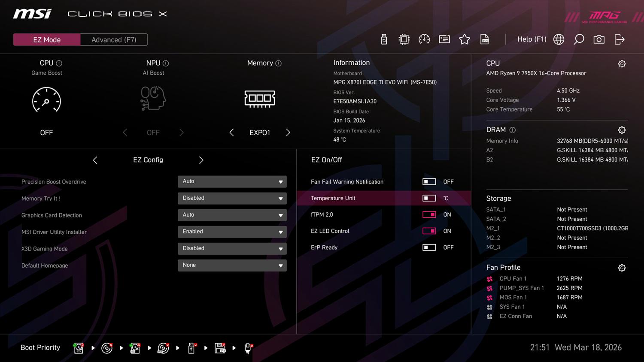Open the Favorites star icon
The width and height of the screenshot is (644, 362).
[465, 39]
